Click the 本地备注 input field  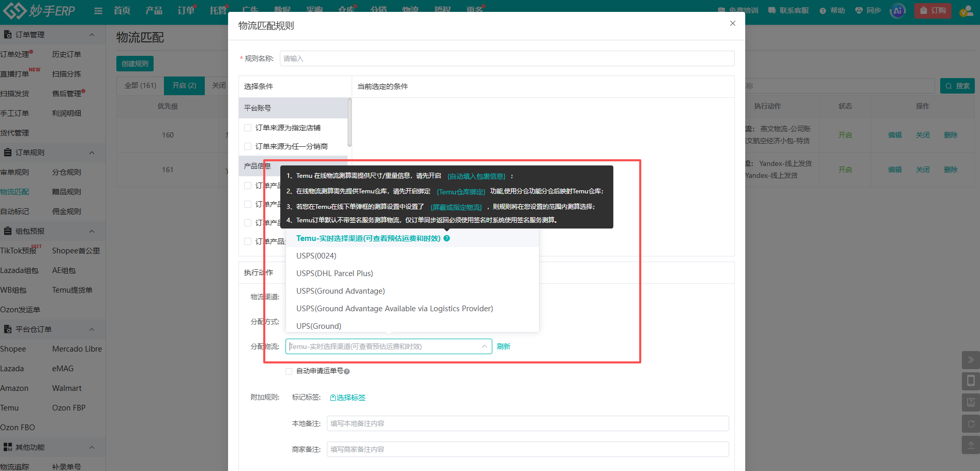tap(527, 423)
